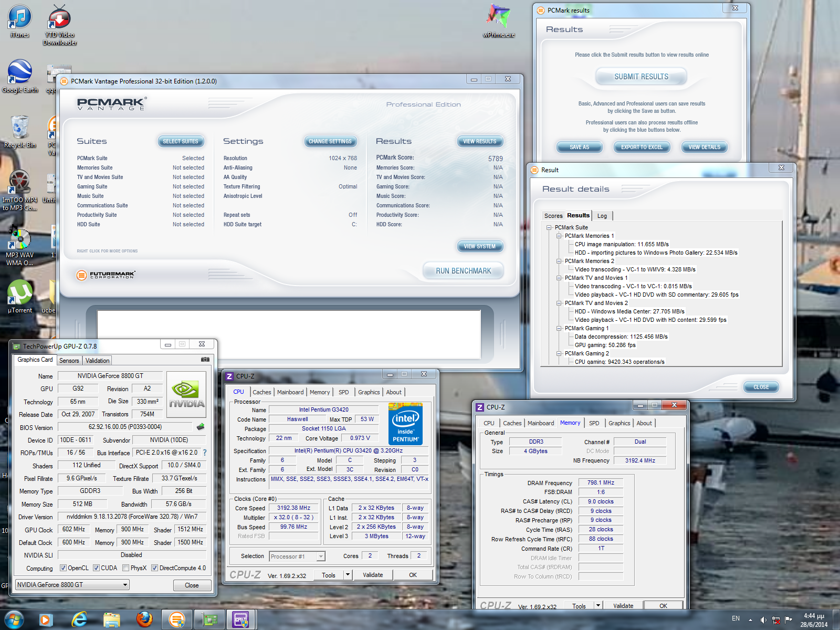
Task: Click the GPU-Z screenshot camera icon
Action: [x=205, y=360]
